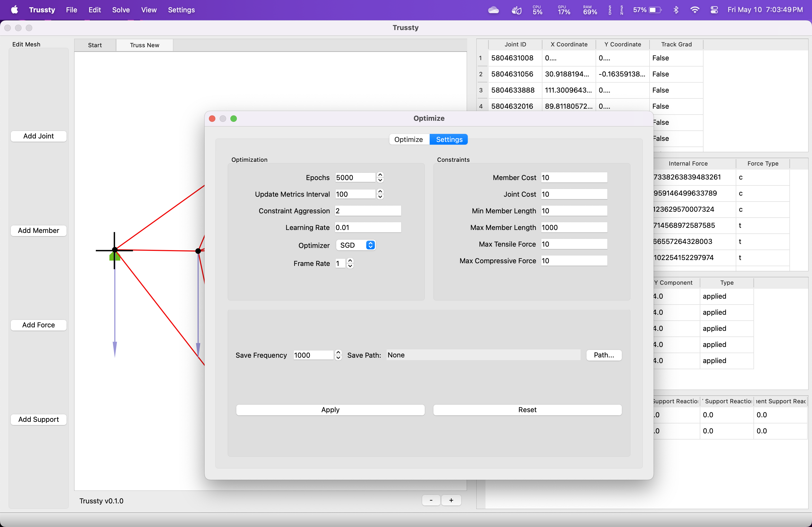
Task: Click the Add Support button
Action: 39,419
